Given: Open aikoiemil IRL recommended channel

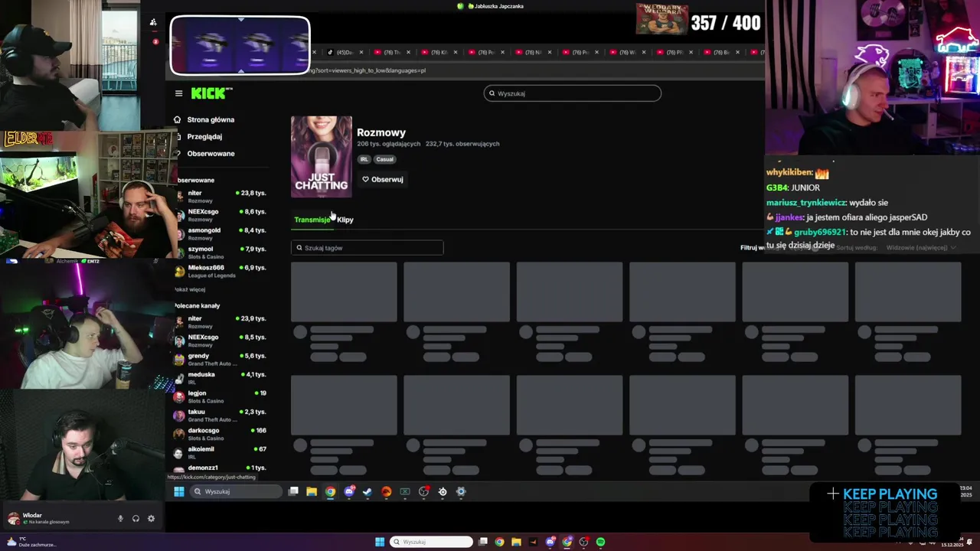Looking at the screenshot, I should coord(220,452).
